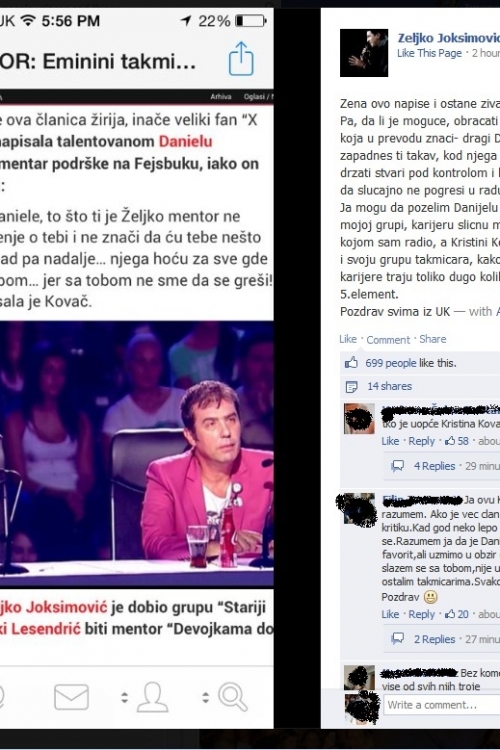Screen dimensions: 500x750
Task: Click the red Danielu link in the article
Action: pos(185,142)
